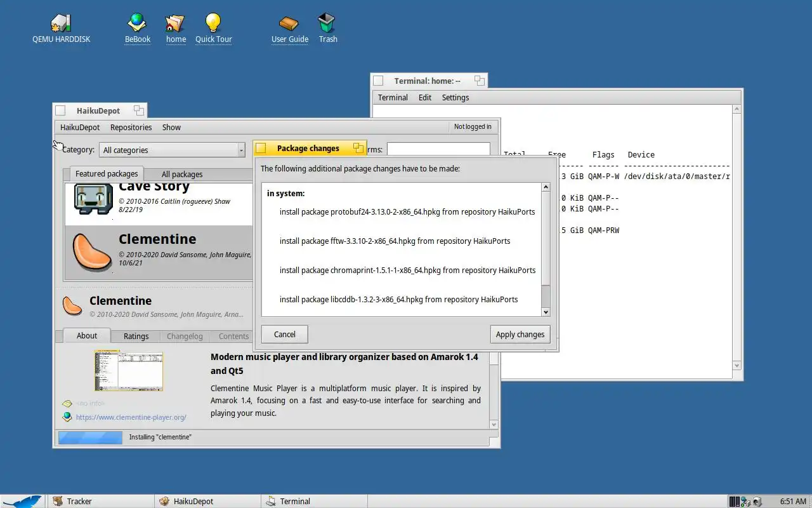
Task: Click the install progress bar in HaikuDepot
Action: pos(90,437)
